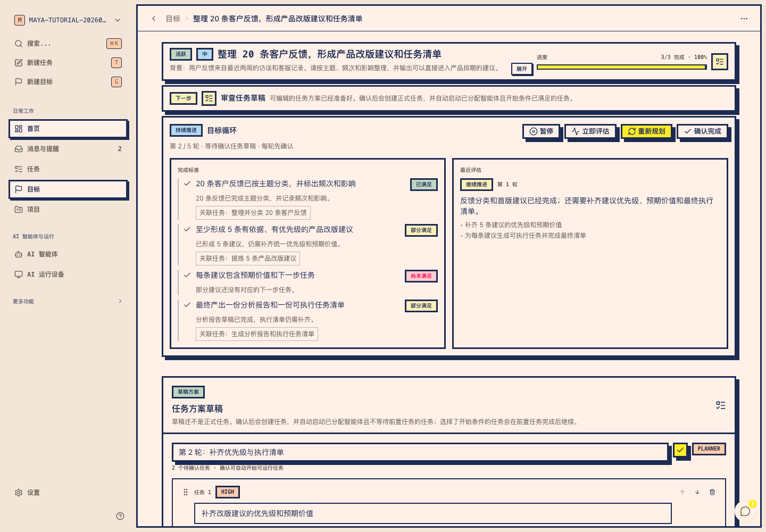The image size is (766, 532).
Task: Click the 重新规划 button
Action: 646,131
